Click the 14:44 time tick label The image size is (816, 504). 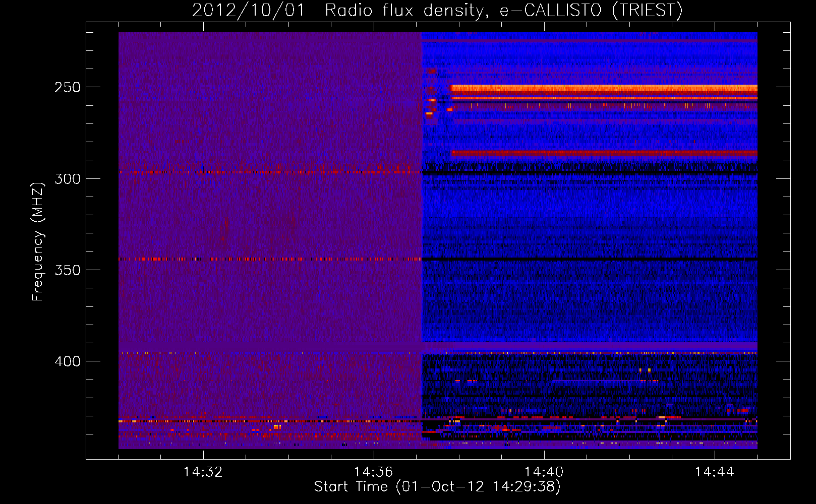point(714,472)
